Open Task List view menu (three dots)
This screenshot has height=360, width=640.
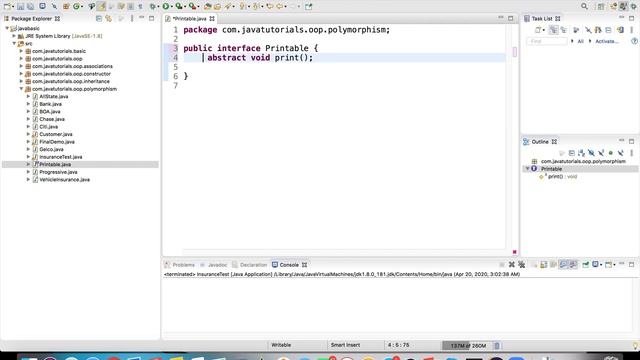coord(631,30)
